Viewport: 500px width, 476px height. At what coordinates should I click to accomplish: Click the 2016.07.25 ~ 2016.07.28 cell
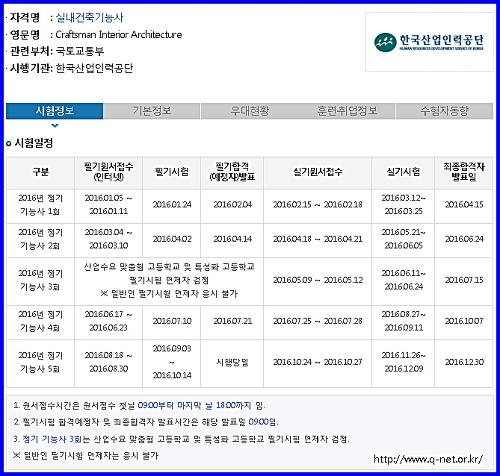pyautogui.click(x=318, y=321)
